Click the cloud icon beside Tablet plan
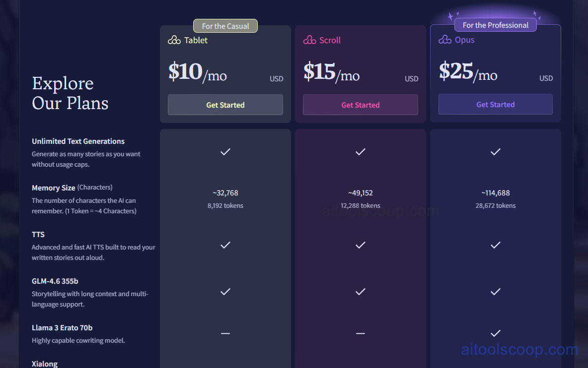The height and width of the screenshot is (368, 588). click(174, 40)
